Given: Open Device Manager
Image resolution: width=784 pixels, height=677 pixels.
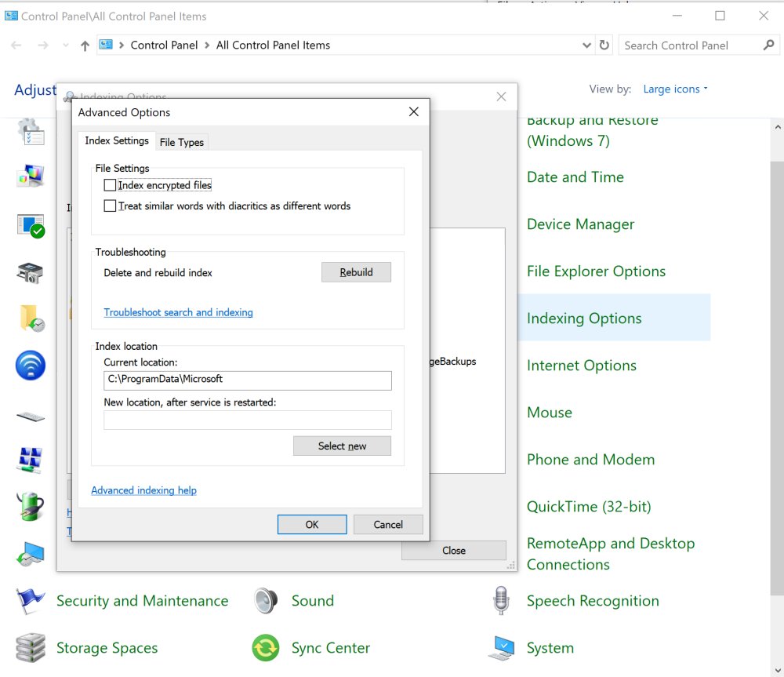Looking at the screenshot, I should (x=580, y=224).
